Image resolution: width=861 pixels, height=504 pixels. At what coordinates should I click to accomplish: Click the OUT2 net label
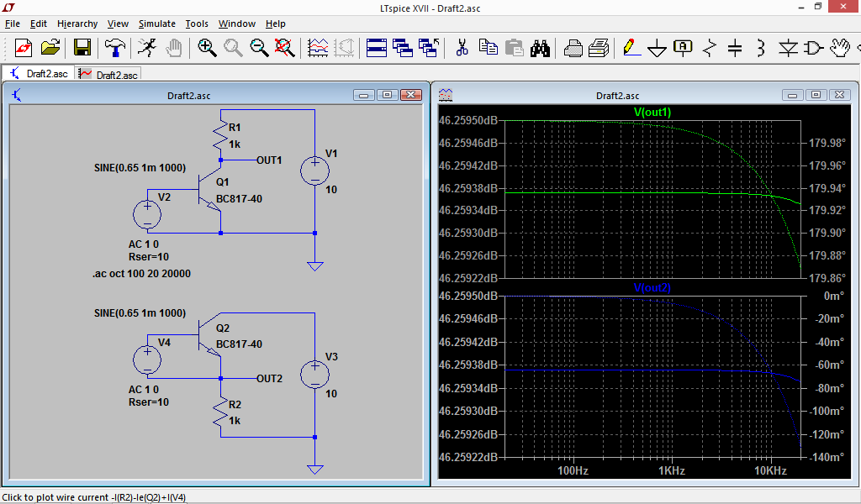[270, 378]
